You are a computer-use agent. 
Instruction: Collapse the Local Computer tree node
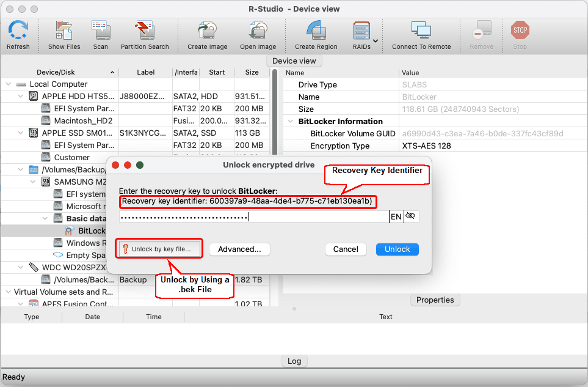coord(9,84)
